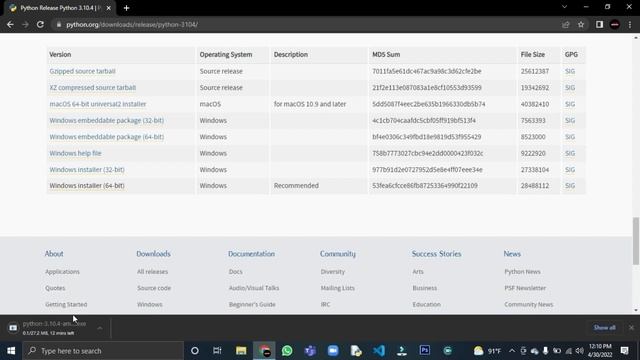Open Docs footer link
This screenshot has width=640, height=360.
pyautogui.click(x=236, y=271)
